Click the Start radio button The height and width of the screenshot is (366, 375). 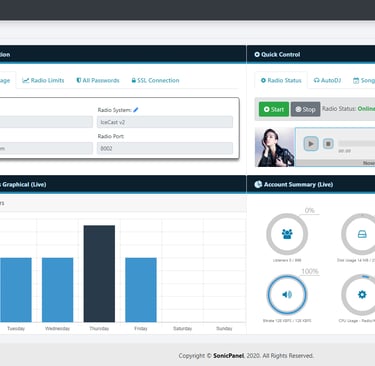click(x=274, y=109)
